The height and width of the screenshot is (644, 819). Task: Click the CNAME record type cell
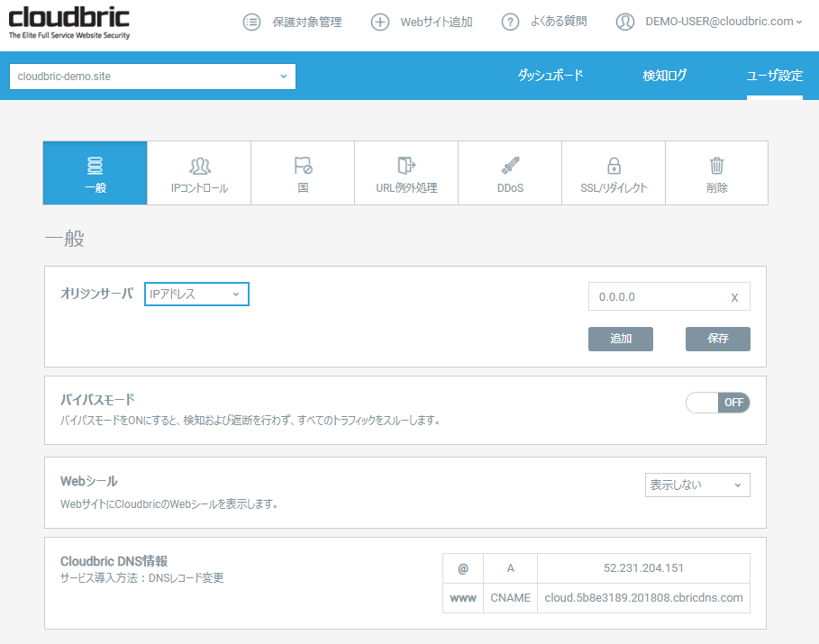click(x=510, y=598)
